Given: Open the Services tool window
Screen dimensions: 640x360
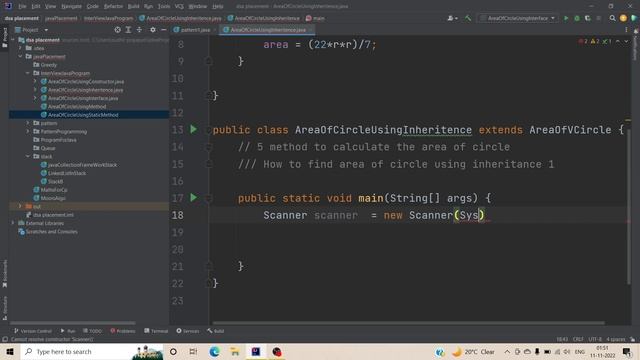Looking at the screenshot, I should click(188, 331).
